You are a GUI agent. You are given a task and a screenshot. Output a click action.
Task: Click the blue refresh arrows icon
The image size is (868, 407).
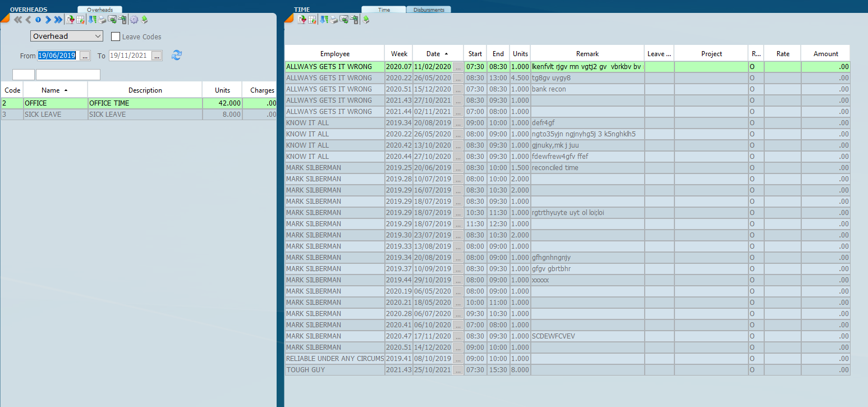point(177,55)
